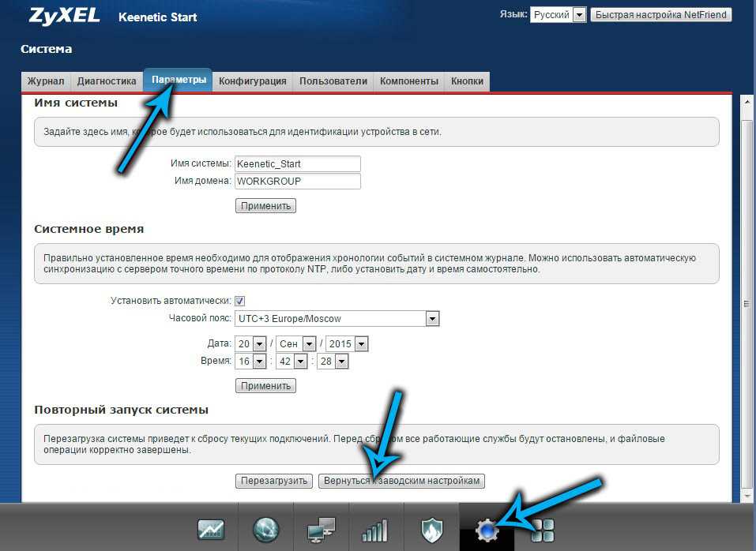Open the hour dropdown showing 16
Image resolution: width=756 pixels, height=551 pixels.
tap(259, 362)
